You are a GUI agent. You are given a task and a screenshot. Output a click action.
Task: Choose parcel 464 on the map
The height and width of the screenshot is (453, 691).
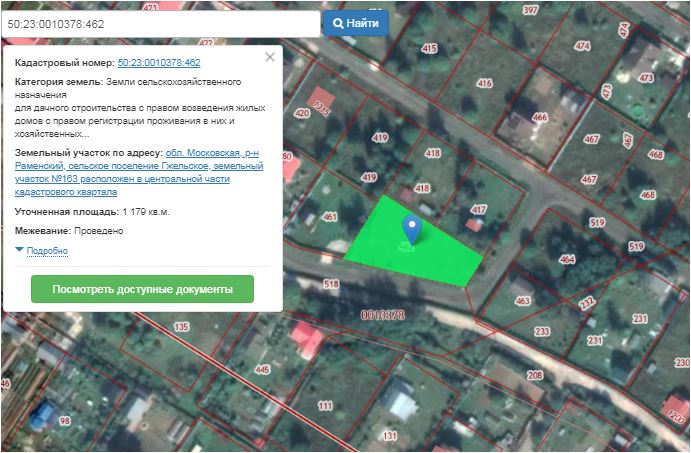pos(567,259)
